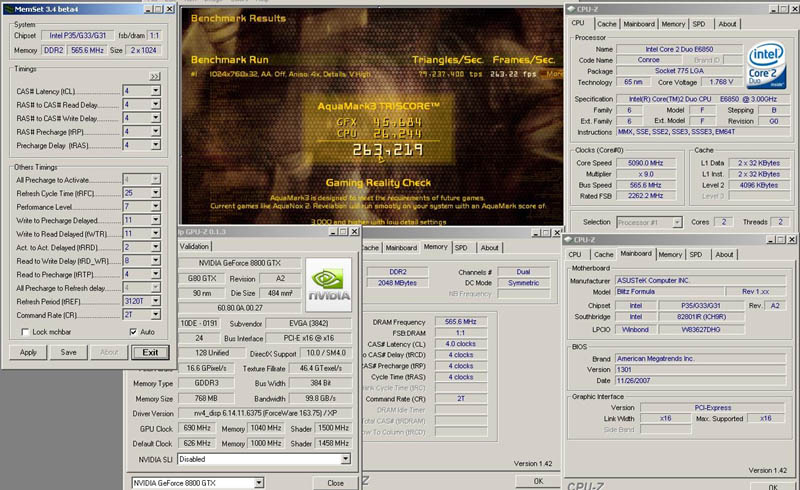Open the SPD tab in top CPU-Z window

click(699, 24)
